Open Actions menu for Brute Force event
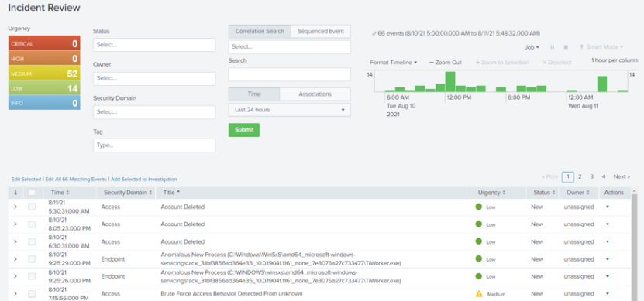This screenshot has height=301, width=644. point(608,293)
